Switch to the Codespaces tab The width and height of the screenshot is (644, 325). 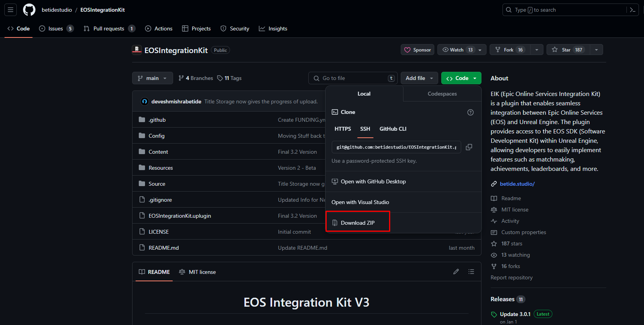442,94
